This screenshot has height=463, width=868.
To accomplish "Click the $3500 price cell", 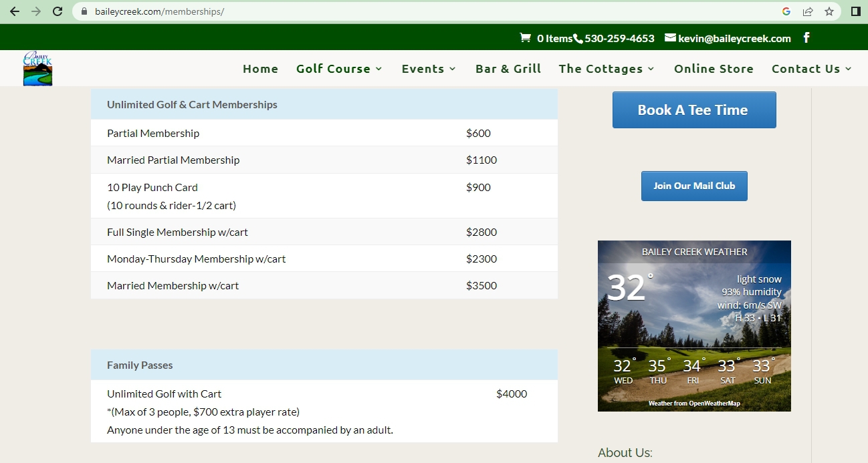I will click(x=481, y=285).
